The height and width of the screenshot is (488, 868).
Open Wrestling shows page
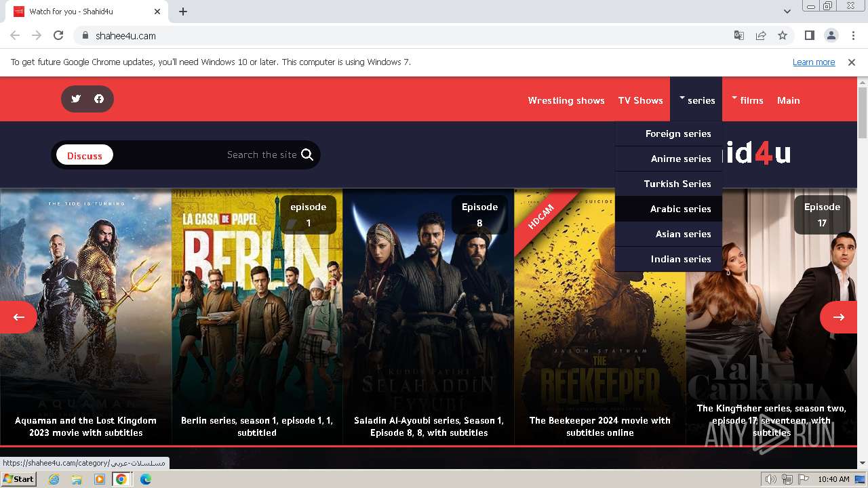tap(566, 100)
